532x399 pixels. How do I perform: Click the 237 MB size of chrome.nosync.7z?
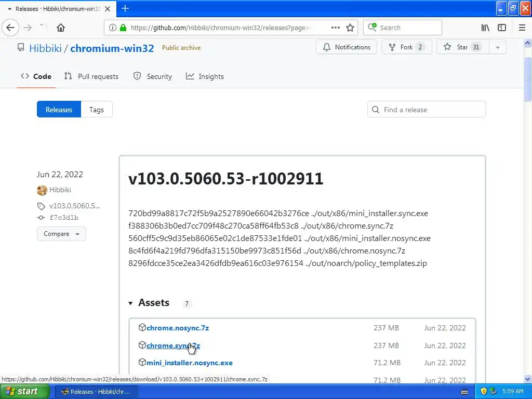pyautogui.click(x=386, y=328)
